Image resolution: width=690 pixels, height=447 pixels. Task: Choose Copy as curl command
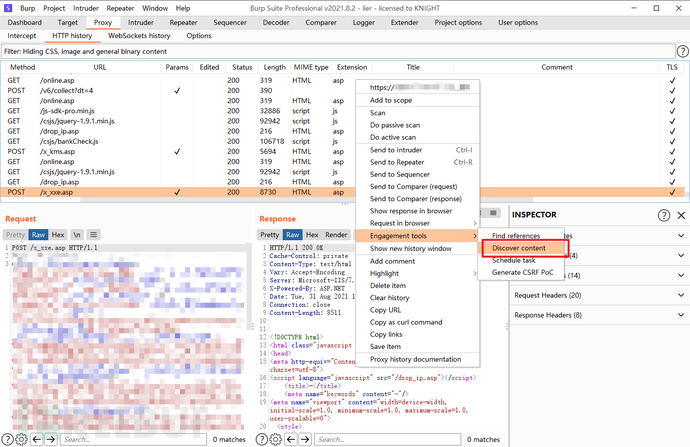[418, 322]
